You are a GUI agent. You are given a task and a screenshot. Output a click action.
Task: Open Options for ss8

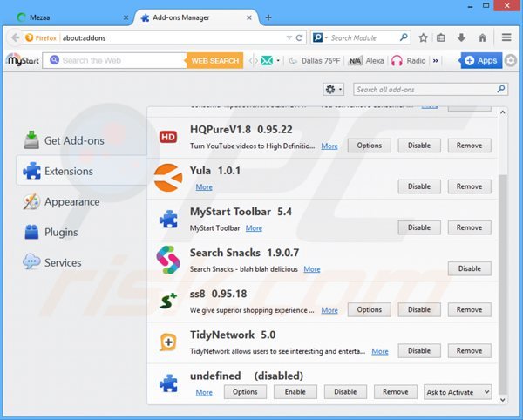tap(370, 309)
